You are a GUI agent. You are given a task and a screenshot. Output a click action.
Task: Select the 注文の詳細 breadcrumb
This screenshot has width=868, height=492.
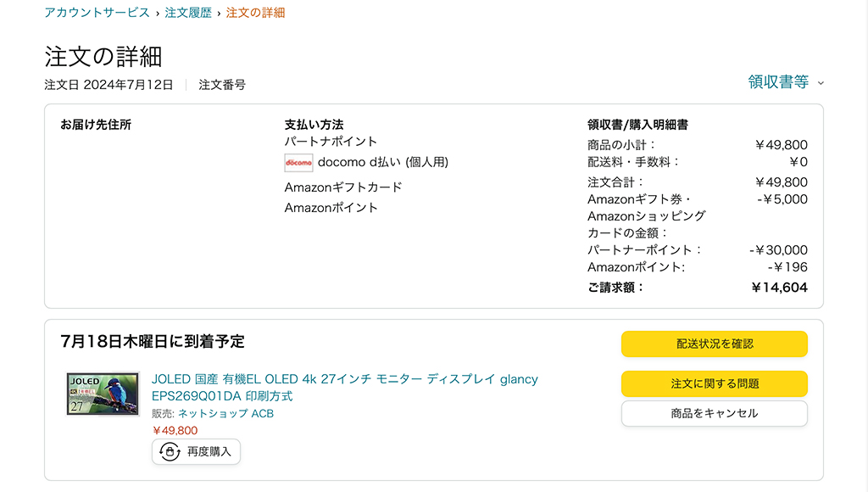point(255,12)
